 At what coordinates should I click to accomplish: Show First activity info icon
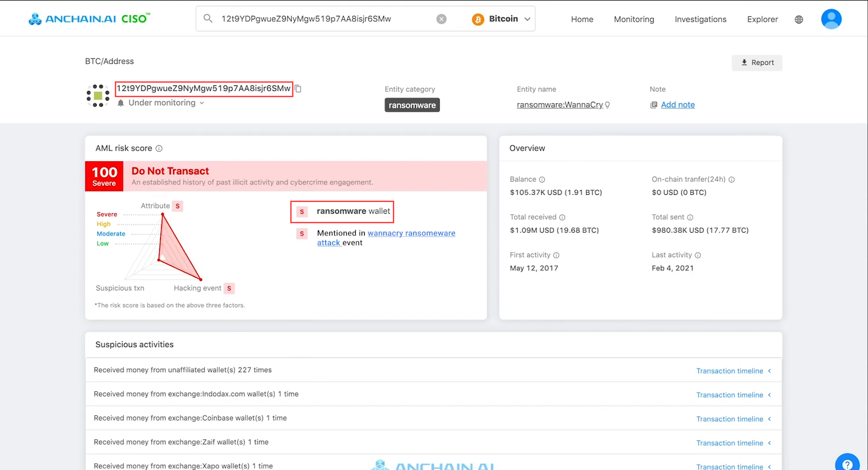click(557, 255)
